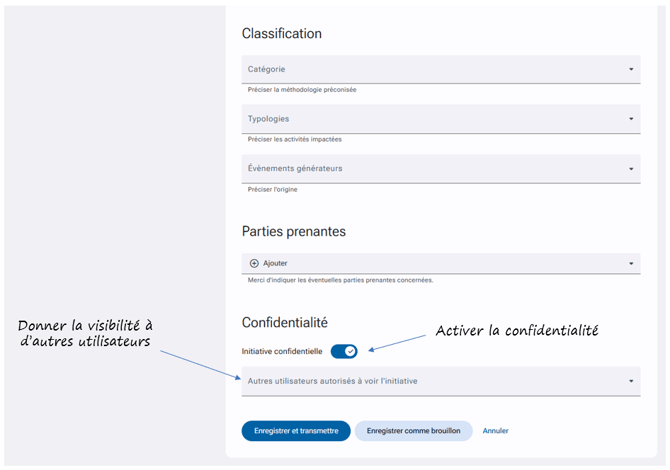Screen dimensions: 670x470
Task: Click the Initiative confidentielle label
Action: (x=282, y=351)
